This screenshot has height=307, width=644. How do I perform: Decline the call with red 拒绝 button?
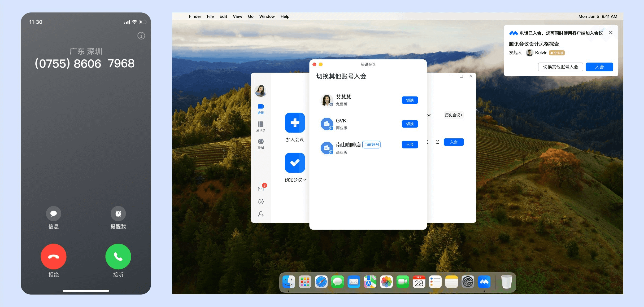(54, 256)
